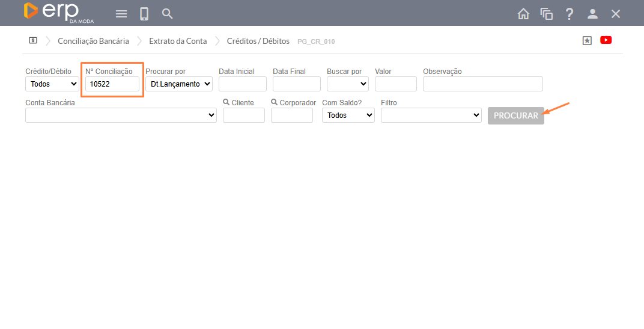Open the windows stack icon
This screenshot has width=644, height=329.
tap(546, 14)
